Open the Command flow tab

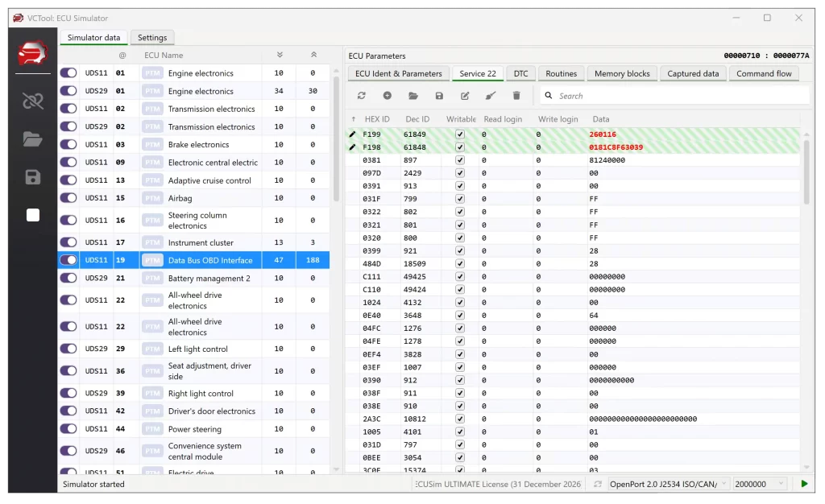click(x=764, y=73)
